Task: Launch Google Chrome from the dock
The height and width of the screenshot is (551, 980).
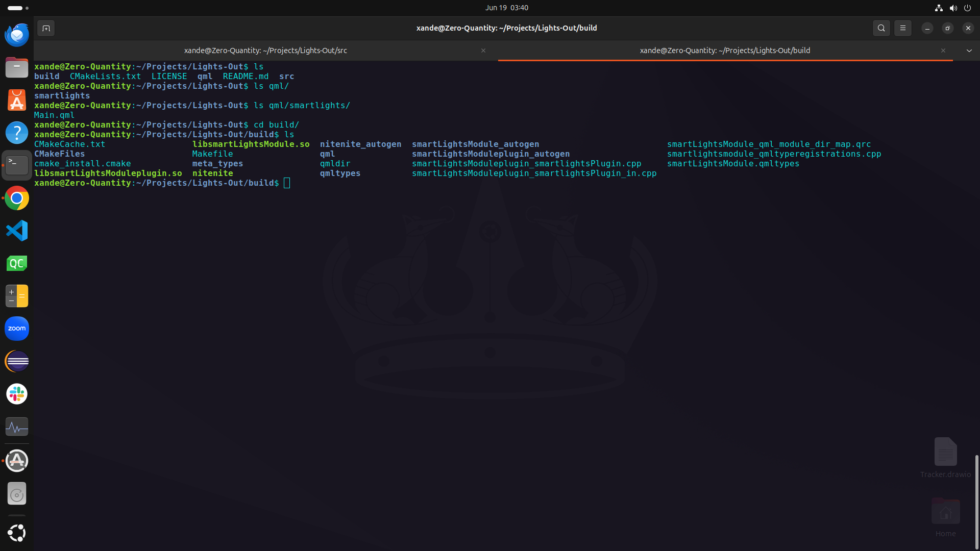Action: point(17,198)
